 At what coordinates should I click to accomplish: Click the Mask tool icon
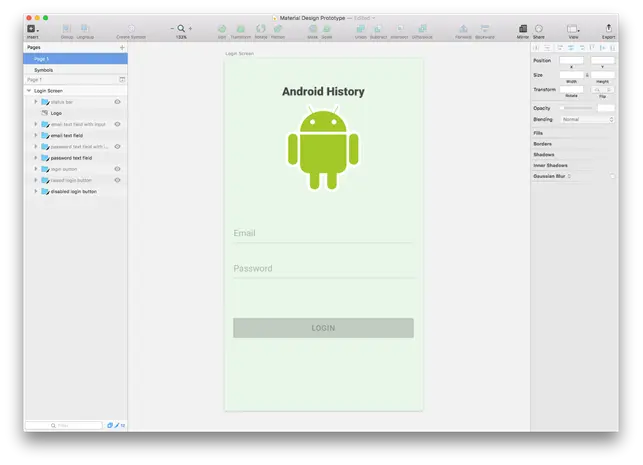[312, 28]
